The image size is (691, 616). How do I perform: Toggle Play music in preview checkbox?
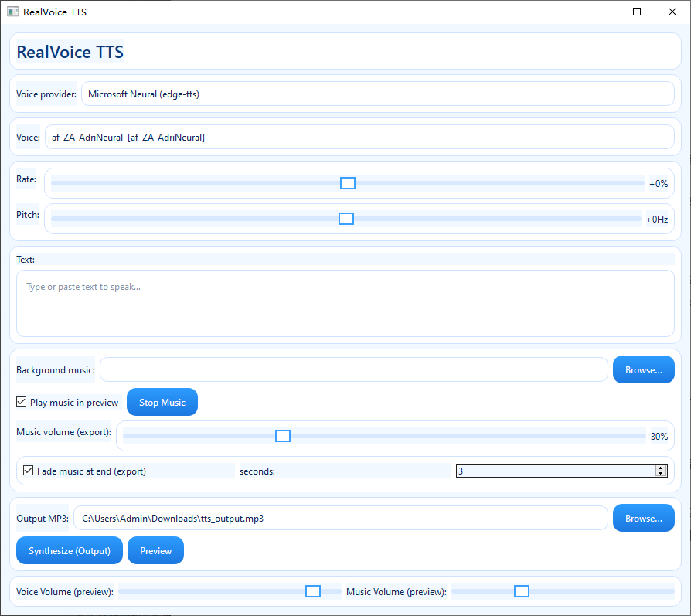(x=22, y=403)
